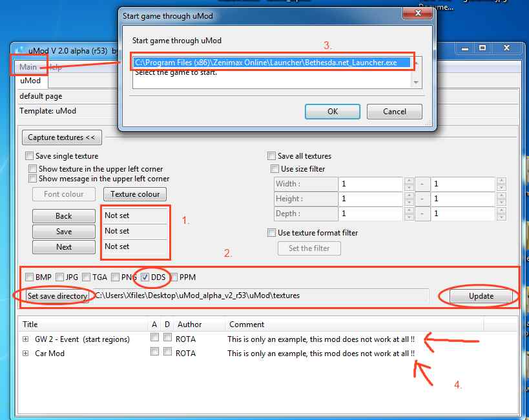529x420 pixels.
Task: Increase the minimum Width stepper value
Action: point(408,181)
